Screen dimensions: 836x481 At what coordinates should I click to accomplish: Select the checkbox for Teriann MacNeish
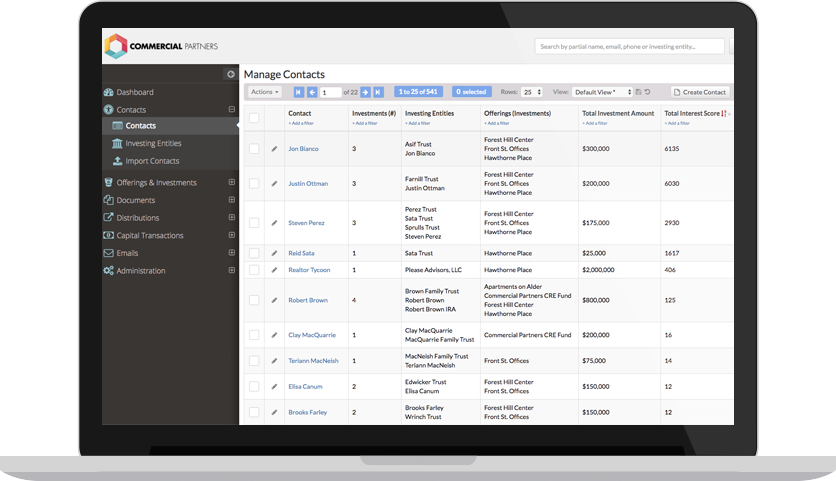(x=254, y=361)
